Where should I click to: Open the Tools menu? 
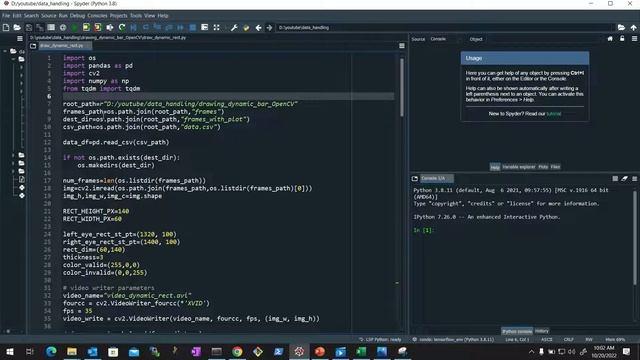136,16
